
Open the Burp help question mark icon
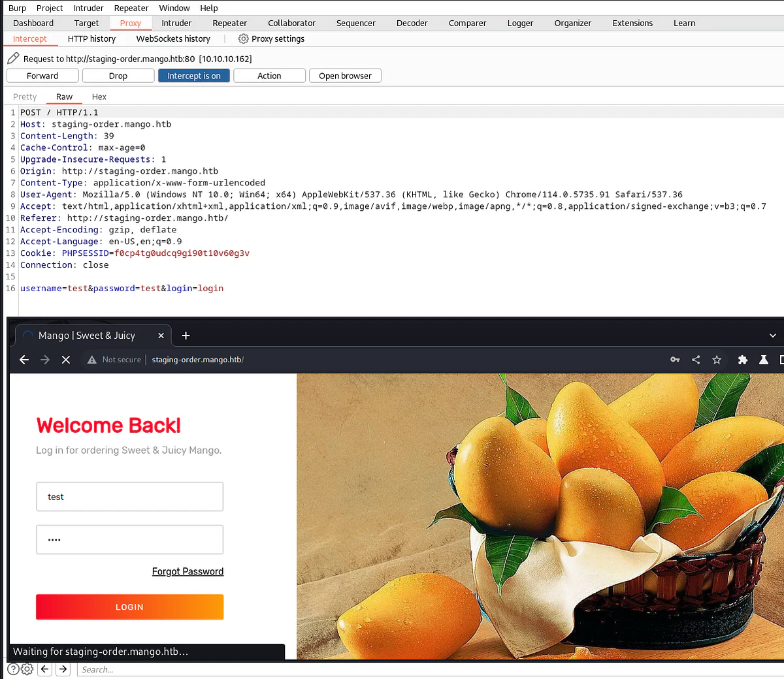(13, 669)
